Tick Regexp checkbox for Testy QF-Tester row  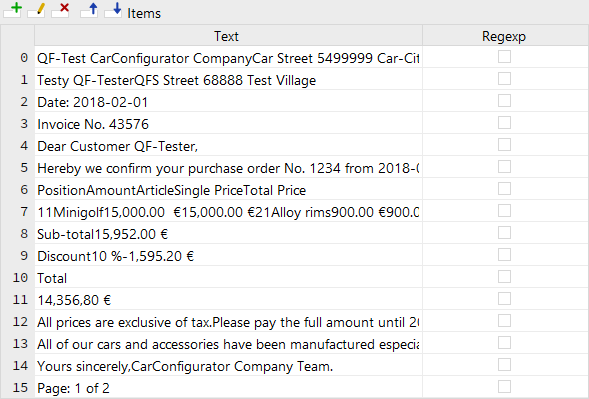point(504,79)
